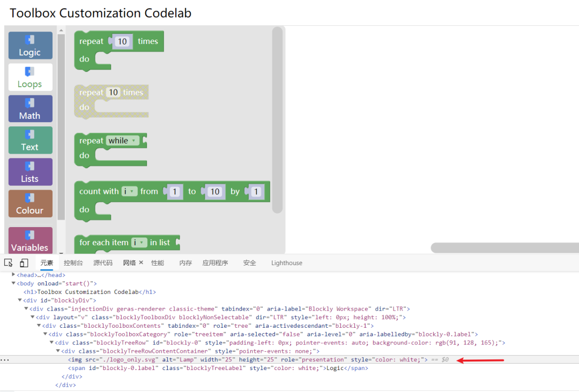This screenshot has height=392, width=579.
Task: Switch to the 内存 tab
Action: click(x=185, y=263)
